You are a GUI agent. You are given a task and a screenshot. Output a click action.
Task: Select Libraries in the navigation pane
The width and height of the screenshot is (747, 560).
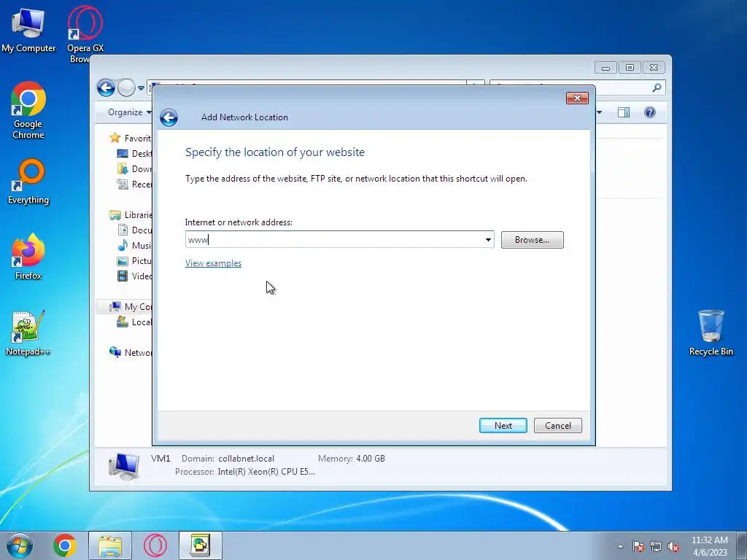131,215
